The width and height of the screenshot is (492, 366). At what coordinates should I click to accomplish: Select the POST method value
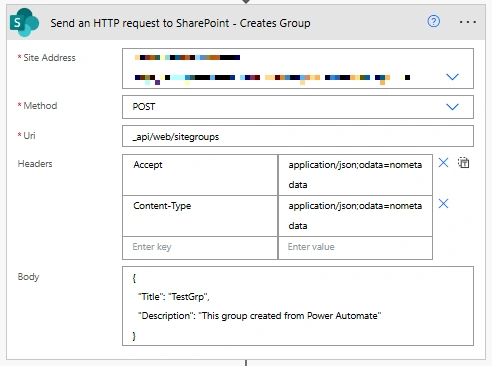[144, 107]
